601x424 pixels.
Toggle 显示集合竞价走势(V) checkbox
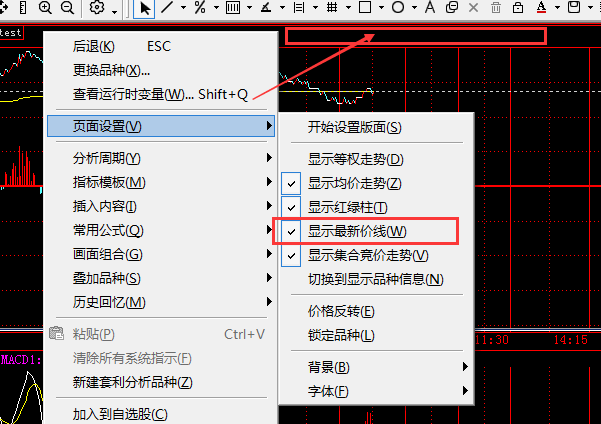click(x=291, y=255)
